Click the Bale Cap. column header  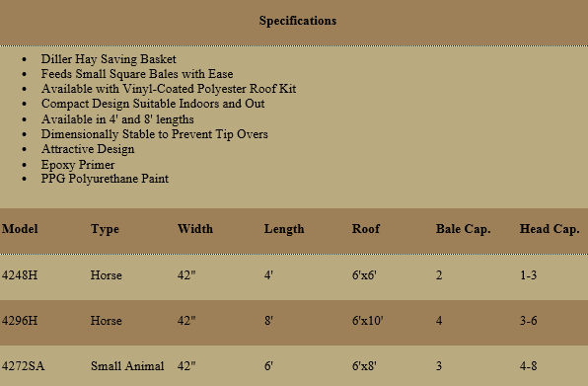[x=463, y=230]
